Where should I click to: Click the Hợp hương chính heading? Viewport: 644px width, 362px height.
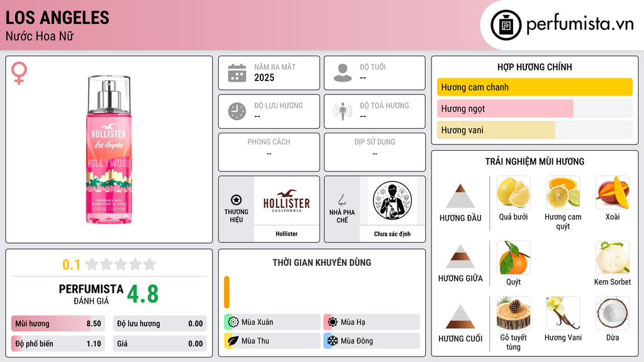535,67
